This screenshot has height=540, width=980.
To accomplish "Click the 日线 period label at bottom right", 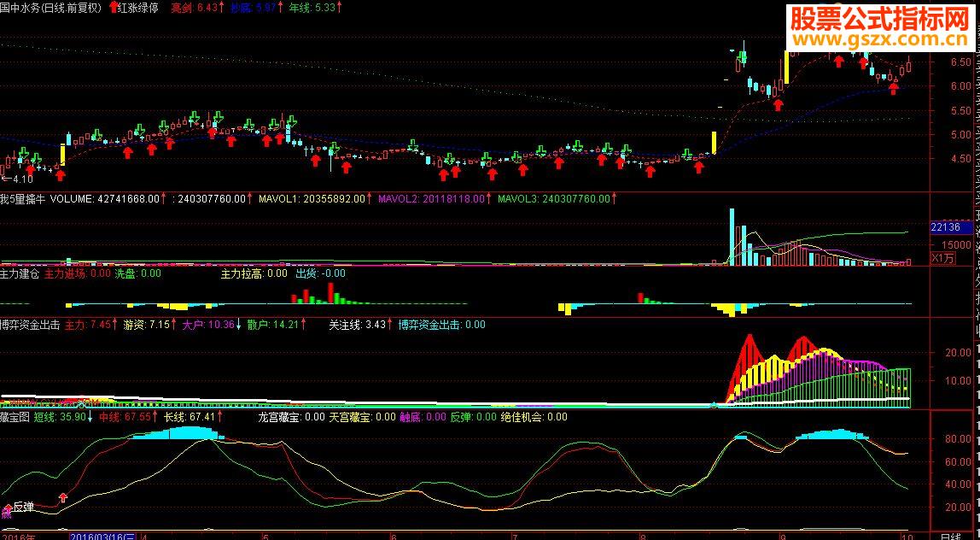I will tap(951, 537).
